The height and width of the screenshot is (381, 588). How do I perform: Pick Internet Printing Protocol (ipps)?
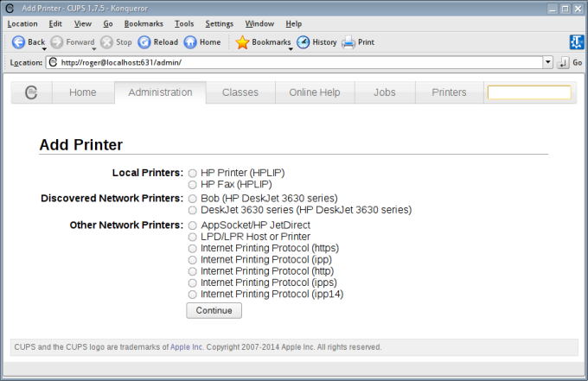(192, 283)
